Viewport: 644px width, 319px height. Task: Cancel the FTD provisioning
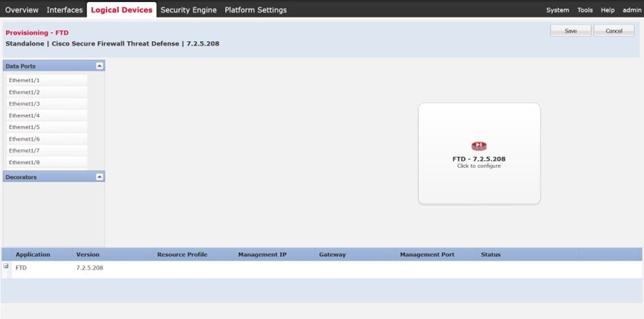pos(614,31)
